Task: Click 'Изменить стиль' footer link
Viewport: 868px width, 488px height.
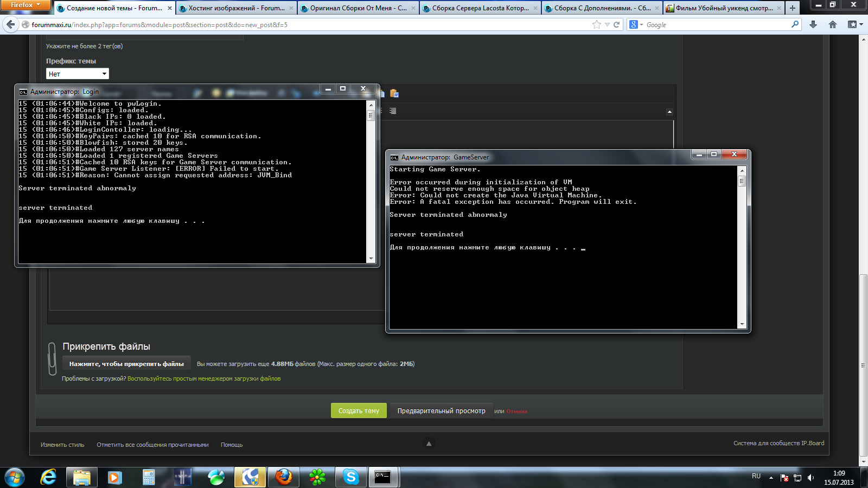Action: click(x=62, y=445)
